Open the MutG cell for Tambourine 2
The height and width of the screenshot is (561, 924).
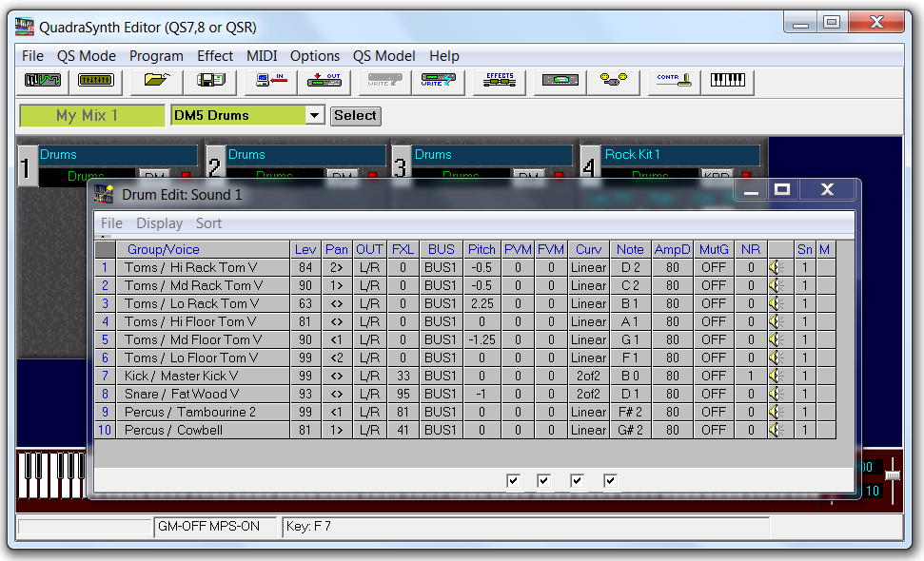[x=714, y=412]
